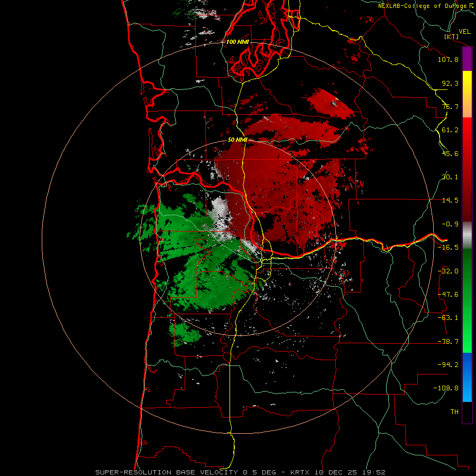Click the 45.6 value on the velocity scale
This screenshot has width=476, height=476.
450,153
